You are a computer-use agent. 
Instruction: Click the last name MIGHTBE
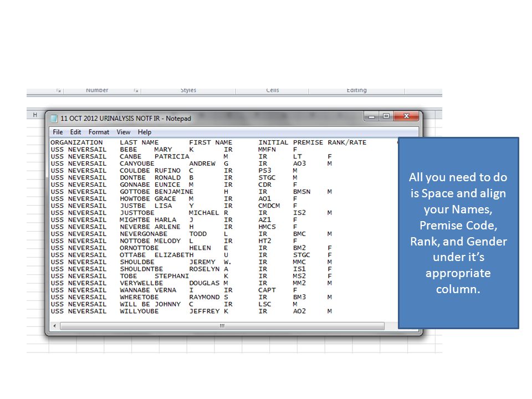(x=135, y=220)
